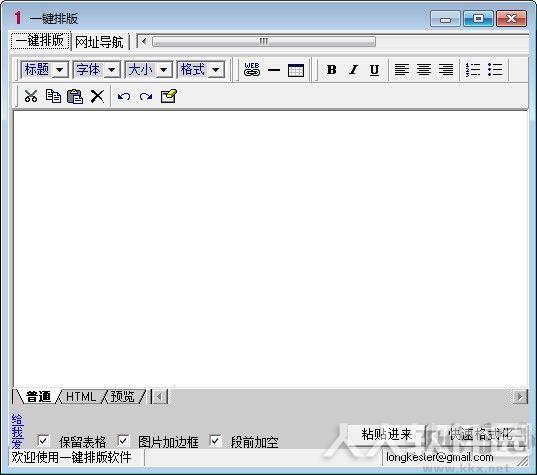Align text to the right
Screen dimensions: 537x475
coord(446,70)
